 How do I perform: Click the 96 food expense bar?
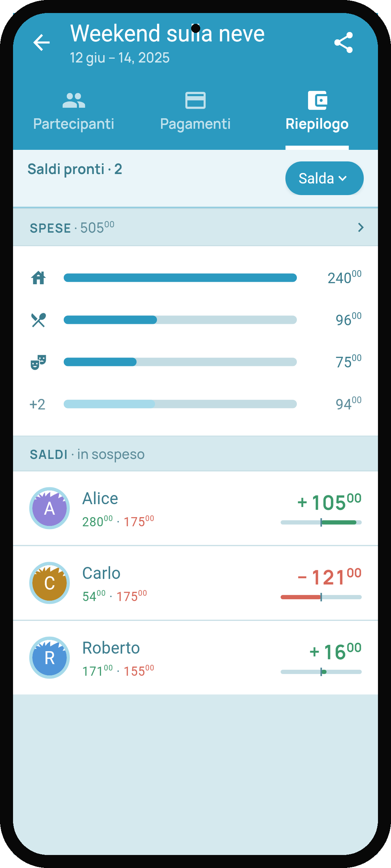coord(180,320)
